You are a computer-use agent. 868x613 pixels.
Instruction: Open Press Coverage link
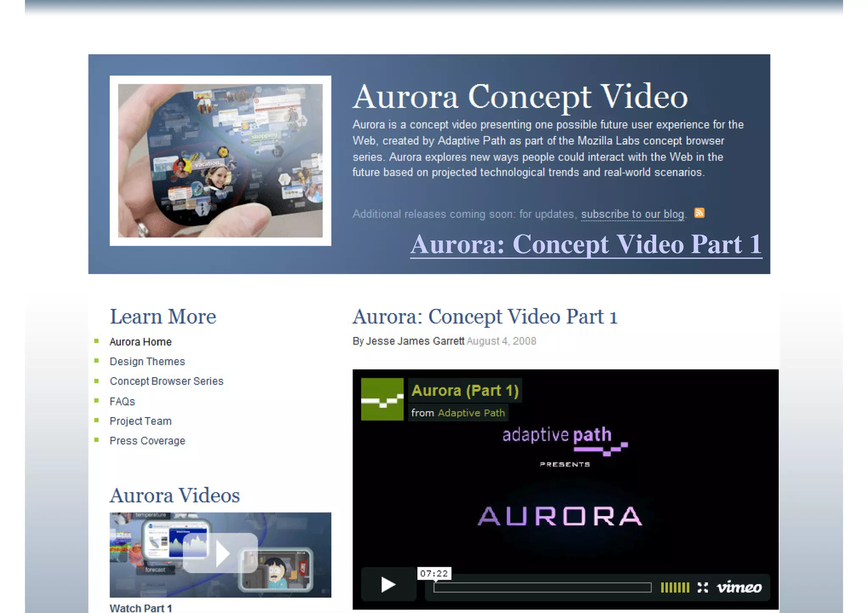(147, 441)
